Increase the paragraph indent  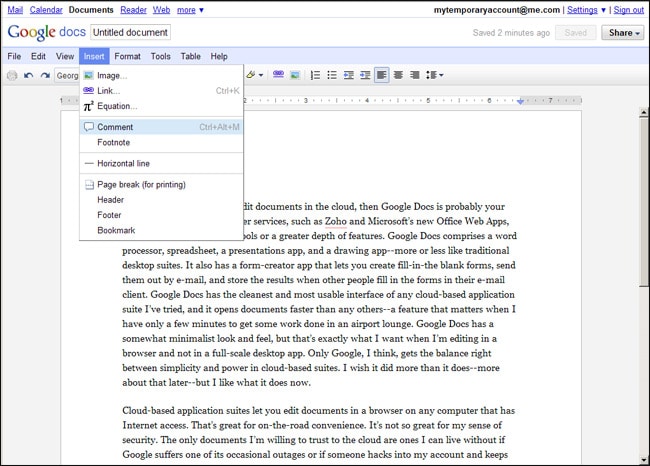365,75
